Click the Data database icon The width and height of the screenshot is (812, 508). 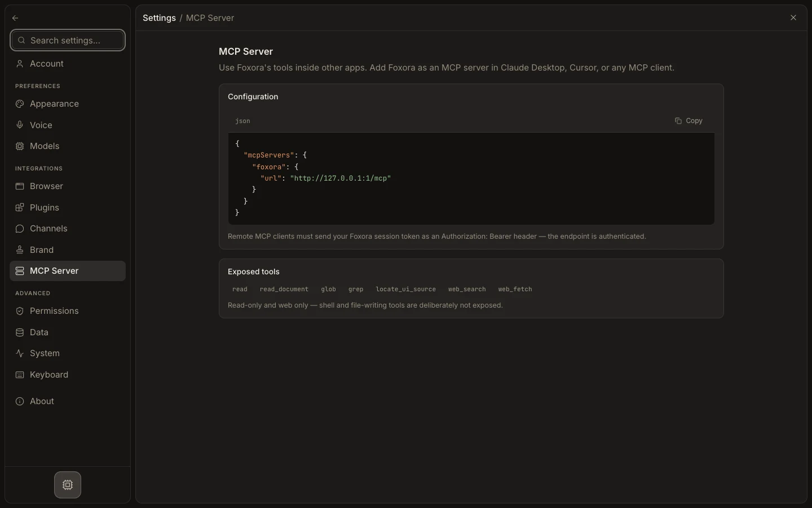pyautogui.click(x=20, y=332)
